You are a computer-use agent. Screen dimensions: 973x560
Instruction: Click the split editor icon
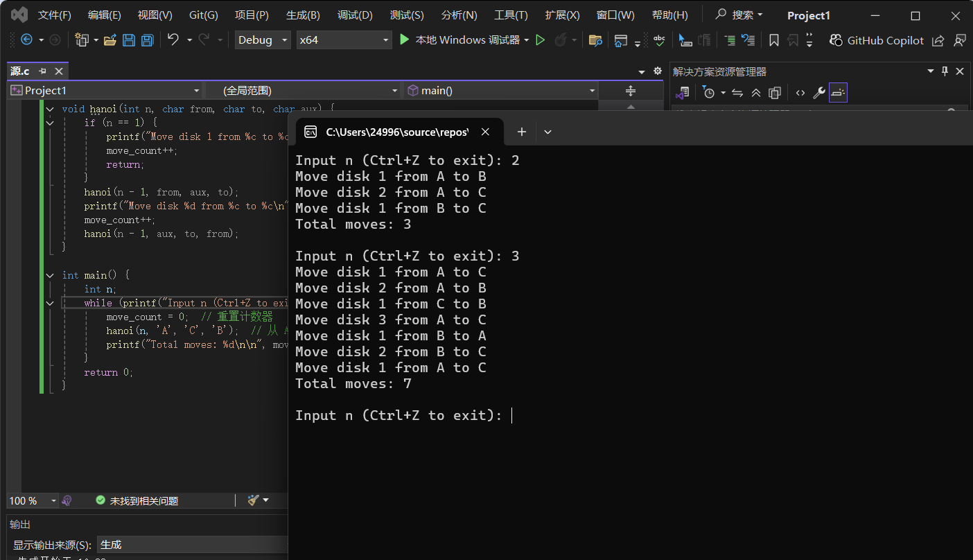631,91
